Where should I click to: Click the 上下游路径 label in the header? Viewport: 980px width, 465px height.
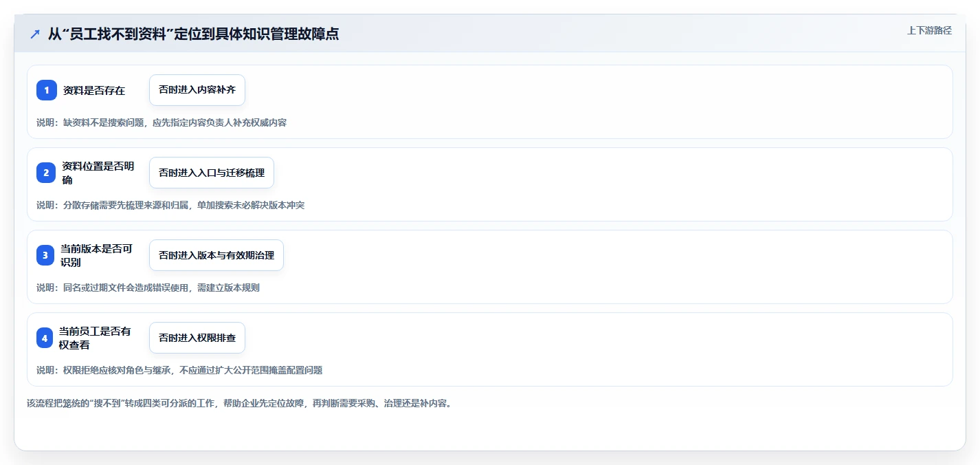coord(929,30)
